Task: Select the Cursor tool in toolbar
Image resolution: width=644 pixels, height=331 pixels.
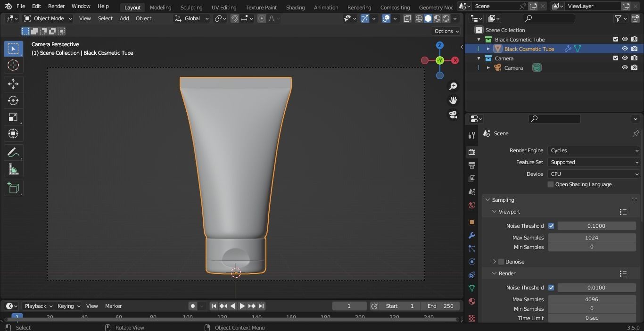Action: [x=13, y=65]
